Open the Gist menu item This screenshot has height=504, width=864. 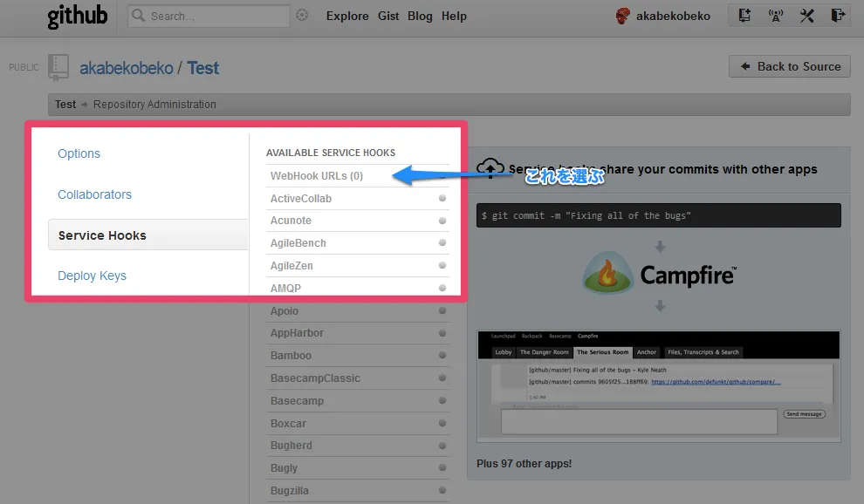point(387,16)
